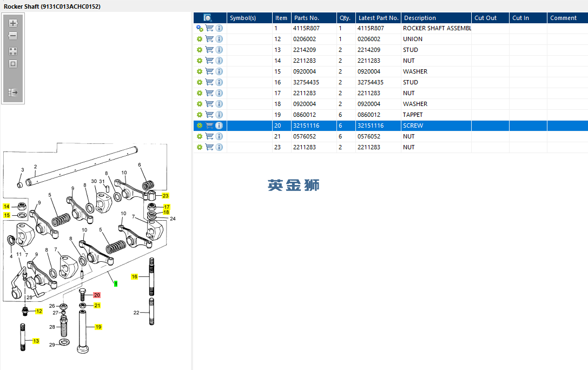The width and height of the screenshot is (588, 370).
Task: Click cart icon on selected SCREW row
Action: (x=209, y=125)
